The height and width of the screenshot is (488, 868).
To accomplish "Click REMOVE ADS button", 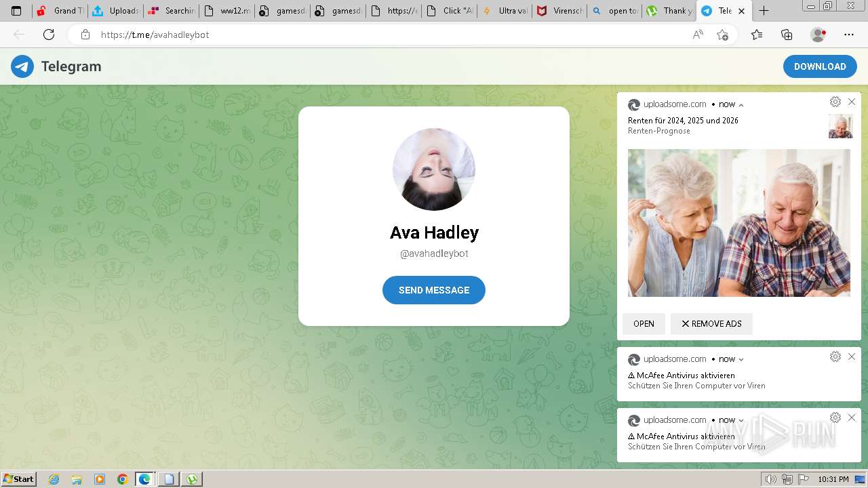I will tap(711, 324).
